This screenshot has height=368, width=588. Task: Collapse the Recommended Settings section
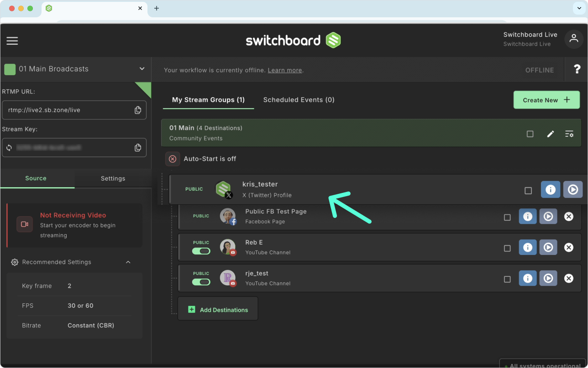tap(128, 262)
